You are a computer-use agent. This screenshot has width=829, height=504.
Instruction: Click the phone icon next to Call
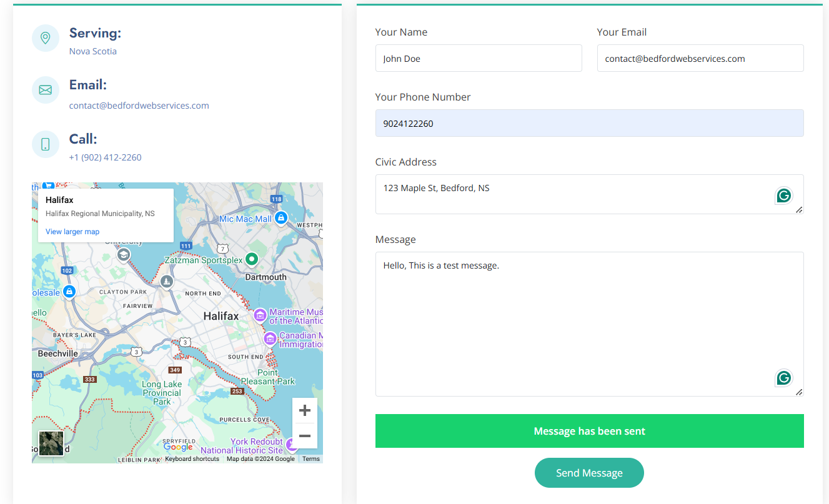pos(46,144)
